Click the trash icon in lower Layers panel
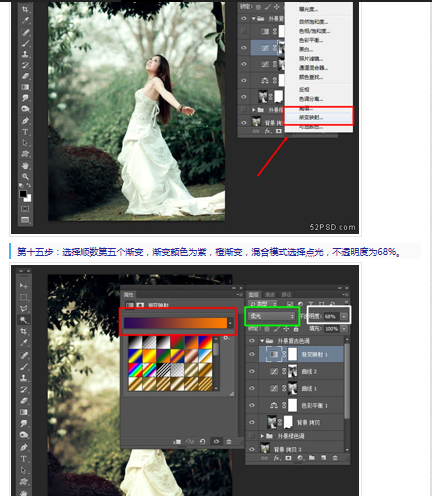 (335, 458)
